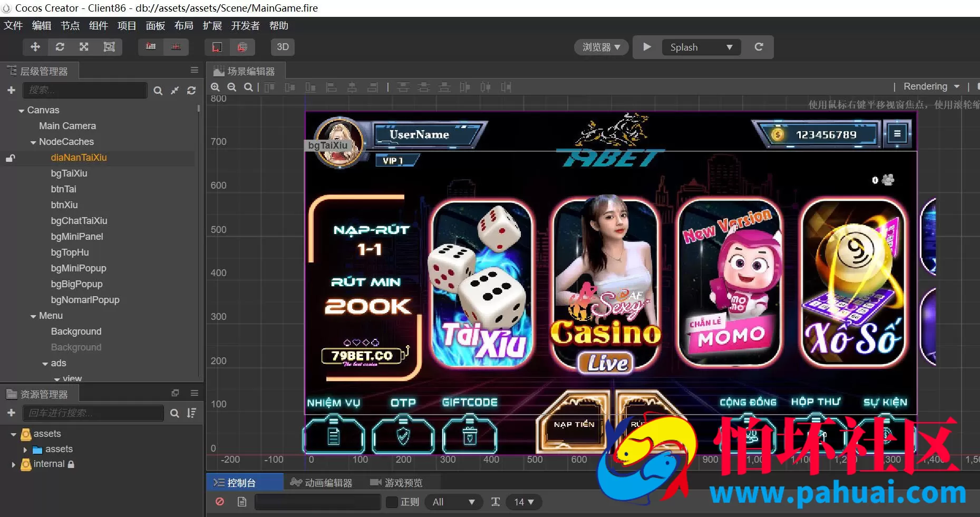Viewport: 980px width, 517px height.
Task: Select the rect transform tool
Action: click(x=109, y=47)
